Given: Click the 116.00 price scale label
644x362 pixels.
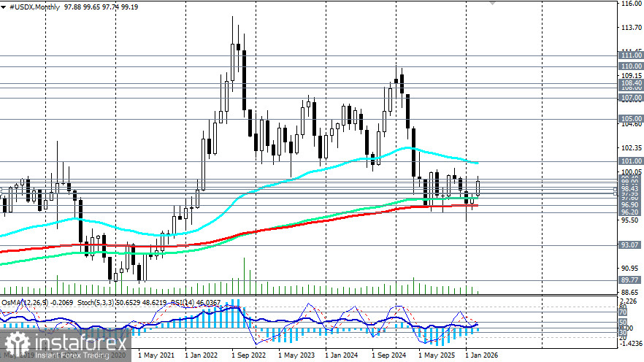Looking at the screenshot, I should click(632, 3).
